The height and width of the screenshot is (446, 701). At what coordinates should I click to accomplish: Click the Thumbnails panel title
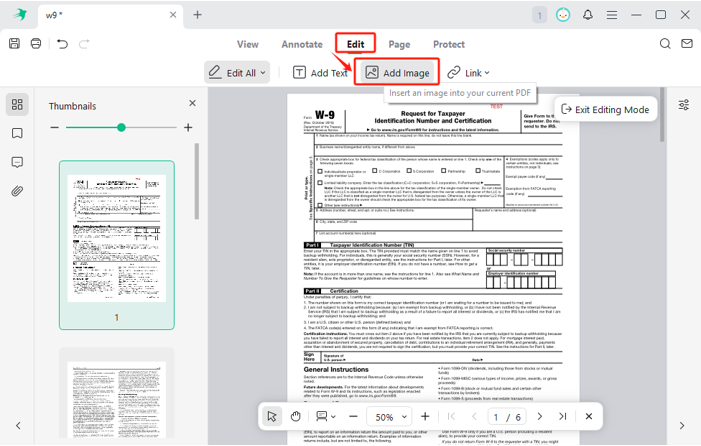72,106
